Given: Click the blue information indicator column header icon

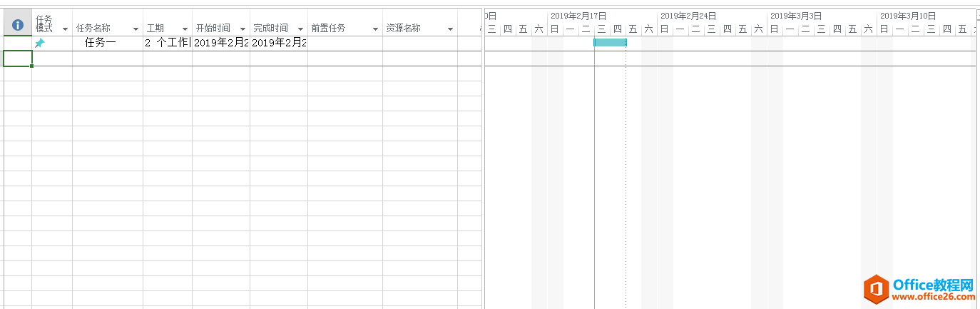Looking at the screenshot, I should tap(18, 25).
